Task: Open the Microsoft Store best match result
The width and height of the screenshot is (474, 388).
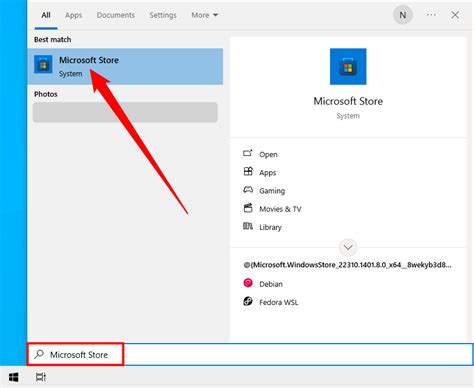Action: click(x=125, y=66)
